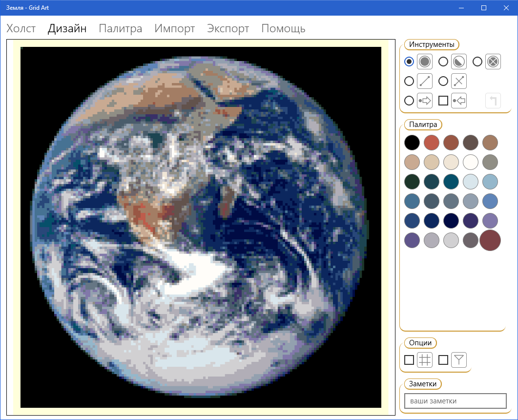
Task: Click the undo arrow icon in Инструменты
Action: pos(493,101)
